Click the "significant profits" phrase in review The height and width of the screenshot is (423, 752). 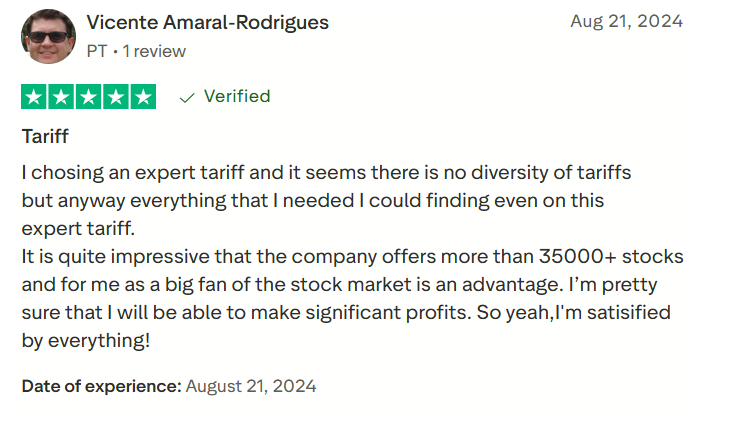pos(391,313)
